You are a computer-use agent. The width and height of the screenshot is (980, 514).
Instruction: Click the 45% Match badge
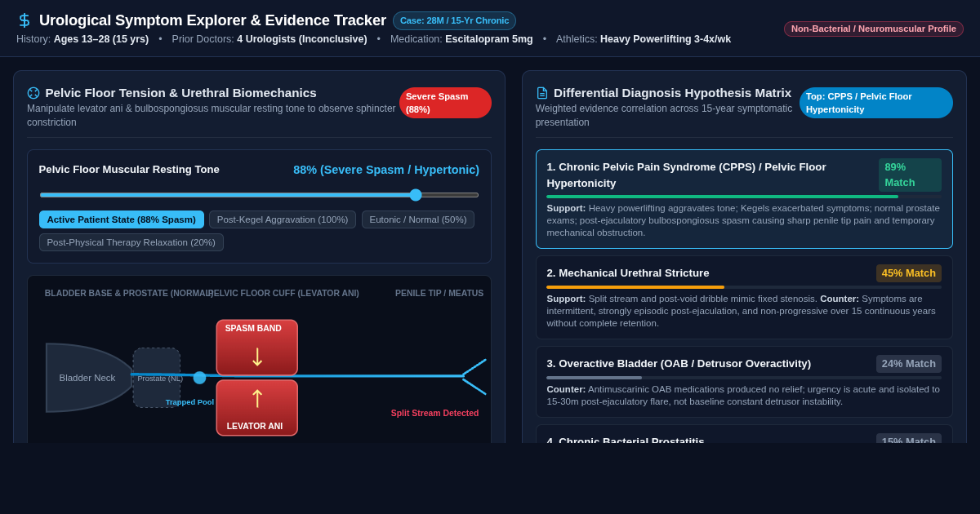[909, 273]
